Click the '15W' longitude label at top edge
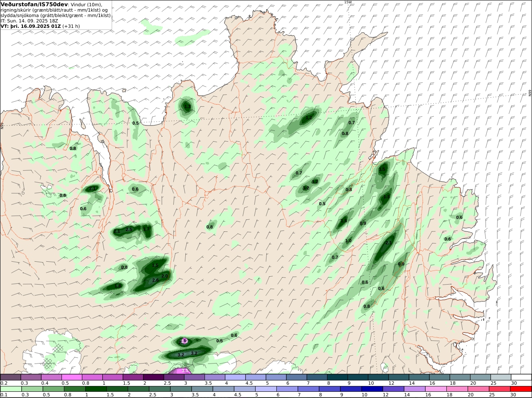532x398 pixels. 347,2
